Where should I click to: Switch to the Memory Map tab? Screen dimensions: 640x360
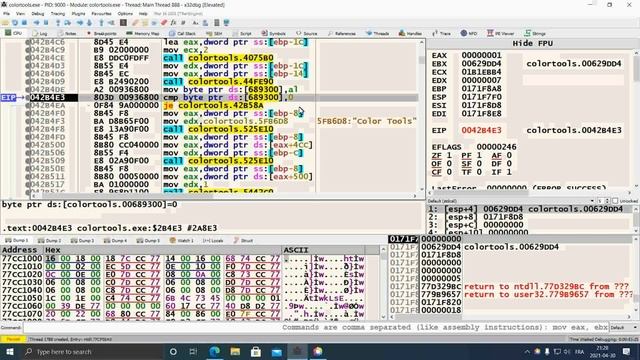pyautogui.click(x=143, y=33)
